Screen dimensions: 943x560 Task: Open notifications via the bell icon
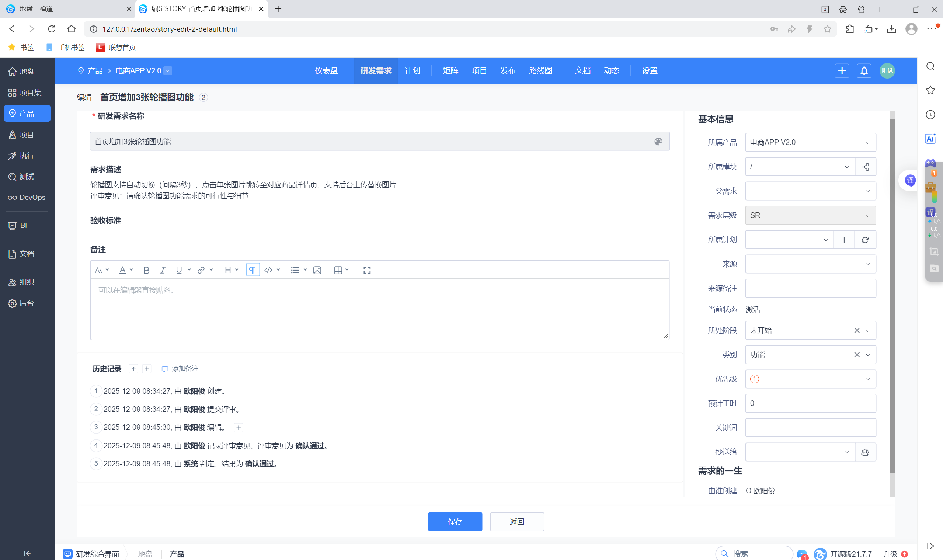(863, 70)
